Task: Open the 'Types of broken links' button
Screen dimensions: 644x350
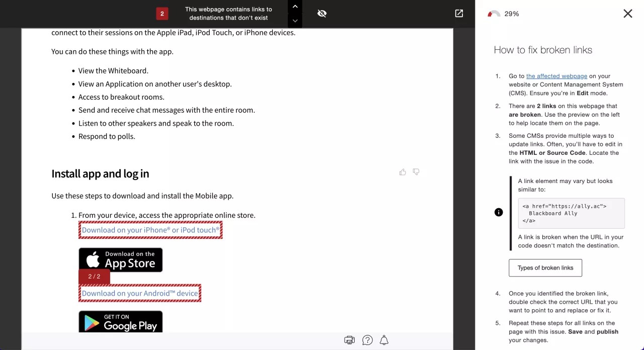Action: pyautogui.click(x=545, y=268)
